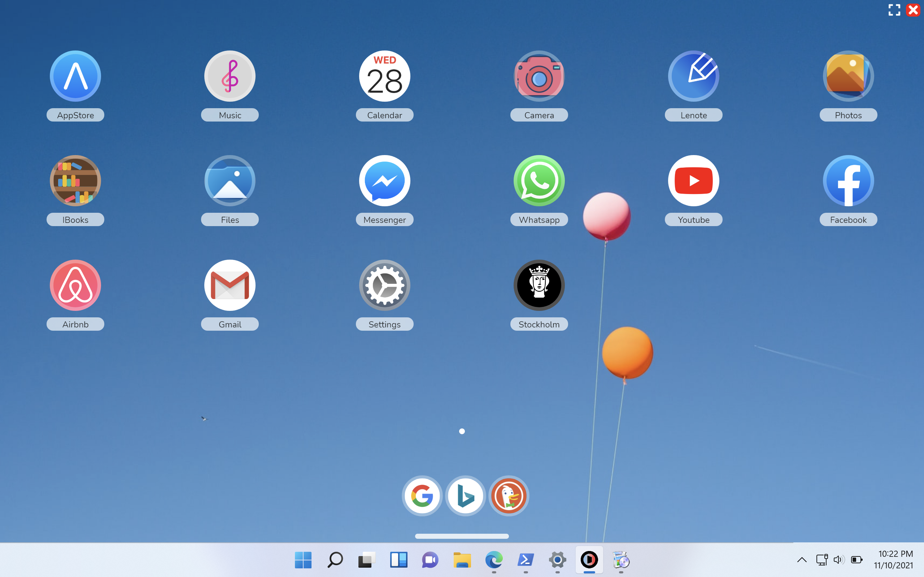Open the IBooks bookshelf icon
Image resolution: width=924 pixels, height=577 pixels.
75,181
